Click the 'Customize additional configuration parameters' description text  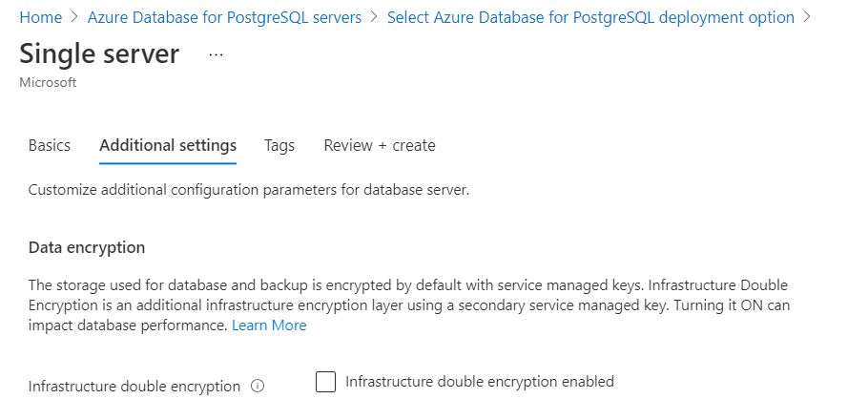pyautogui.click(x=249, y=190)
